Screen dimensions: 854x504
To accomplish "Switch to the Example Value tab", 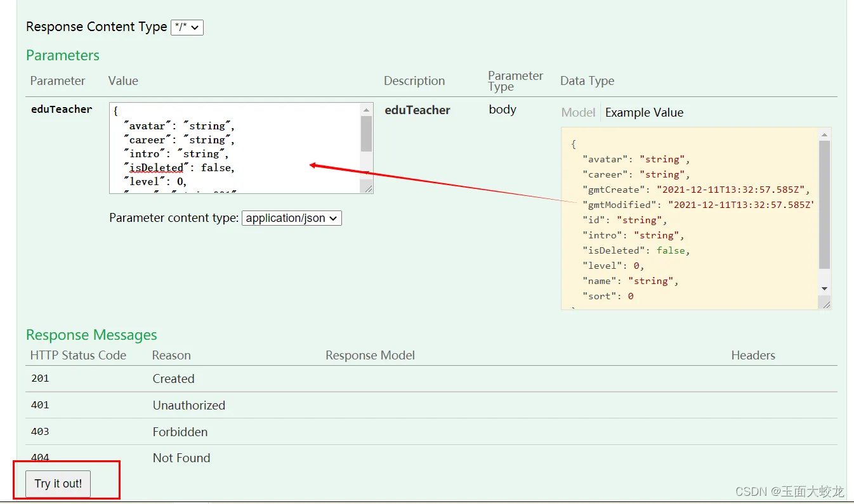I will pos(644,113).
